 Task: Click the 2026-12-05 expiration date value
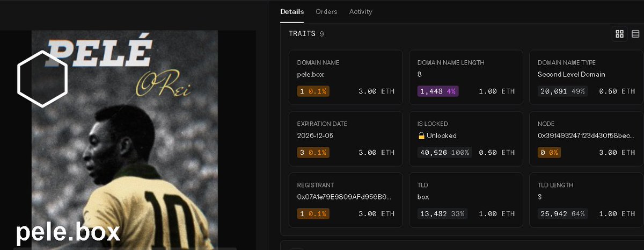point(315,136)
